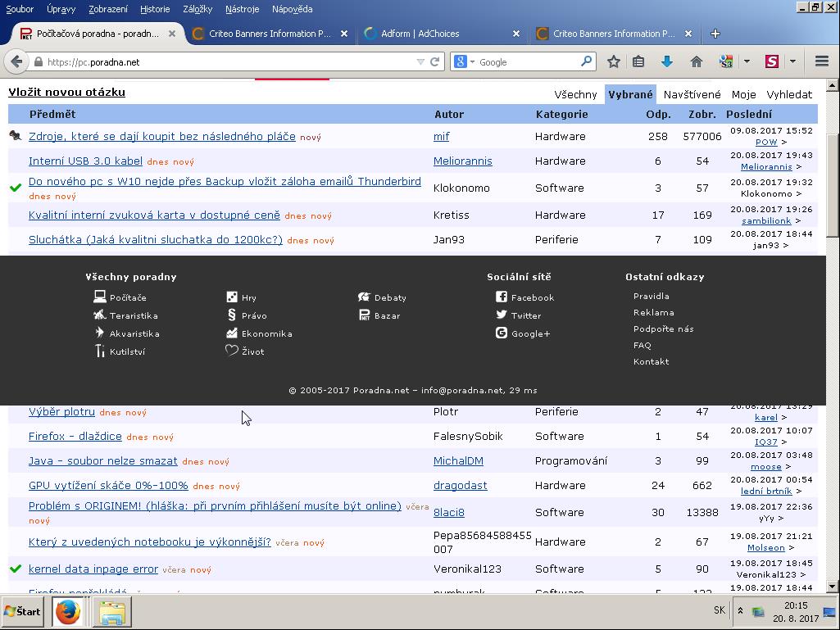This screenshot has height=630, width=840.
Task: Open the downloads arrow icon
Action: tap(666, 61)
